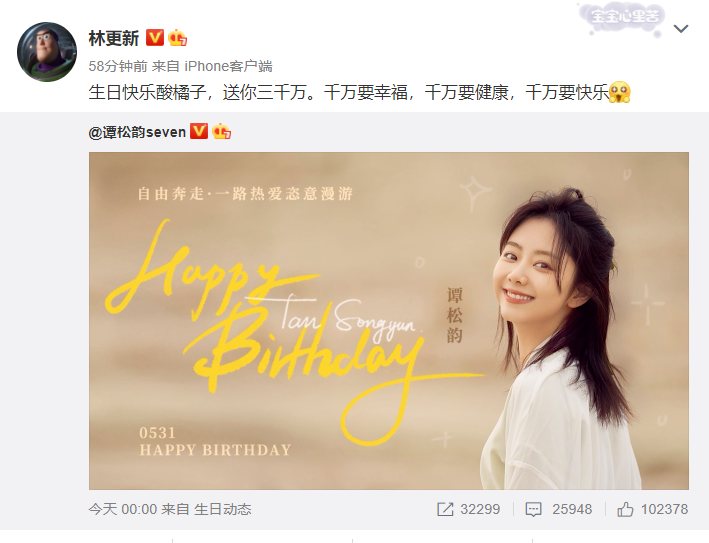Click the 102378 like count
709x543 pixels.
pyautogui.click(x=664, y=510)
